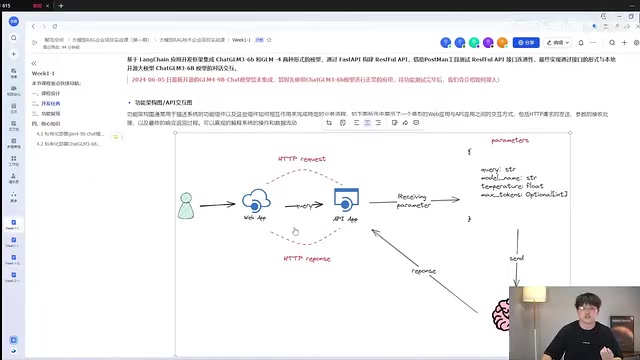Jump to outline section one 课程设计

point(46,93)
